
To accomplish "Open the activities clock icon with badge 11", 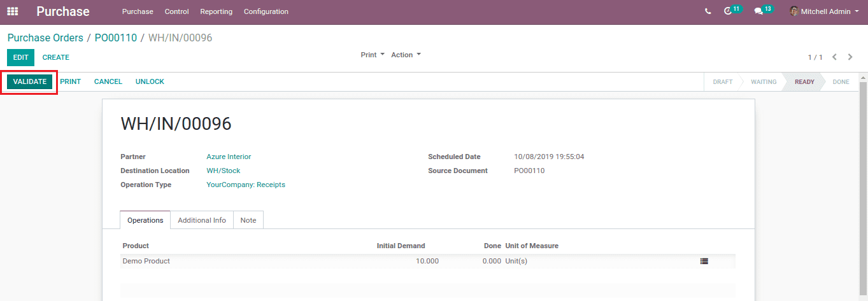I will pos(732,11).
